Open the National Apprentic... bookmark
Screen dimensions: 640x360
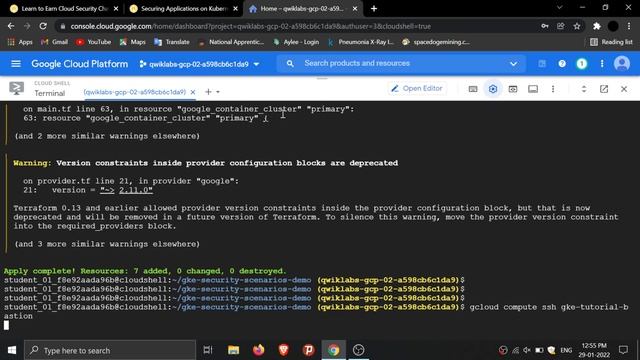click(231, 42)
